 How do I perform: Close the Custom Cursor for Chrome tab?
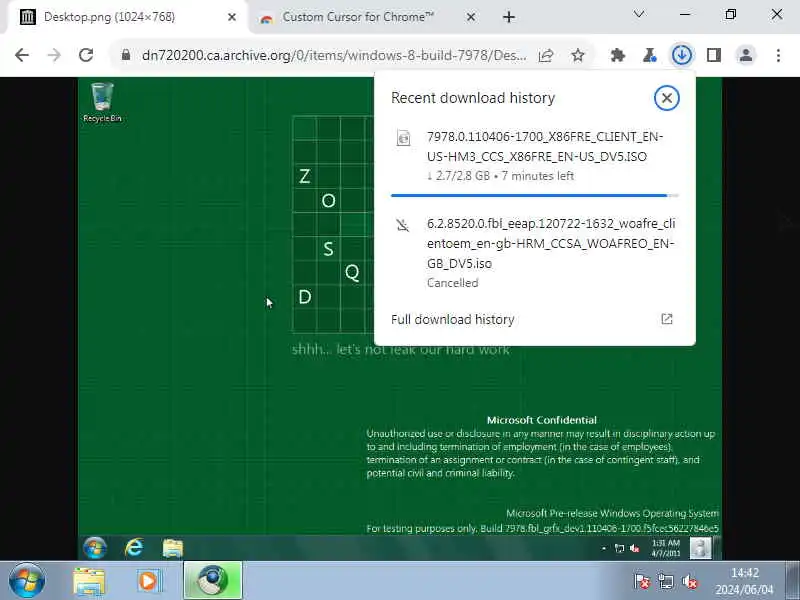[471, 17]
